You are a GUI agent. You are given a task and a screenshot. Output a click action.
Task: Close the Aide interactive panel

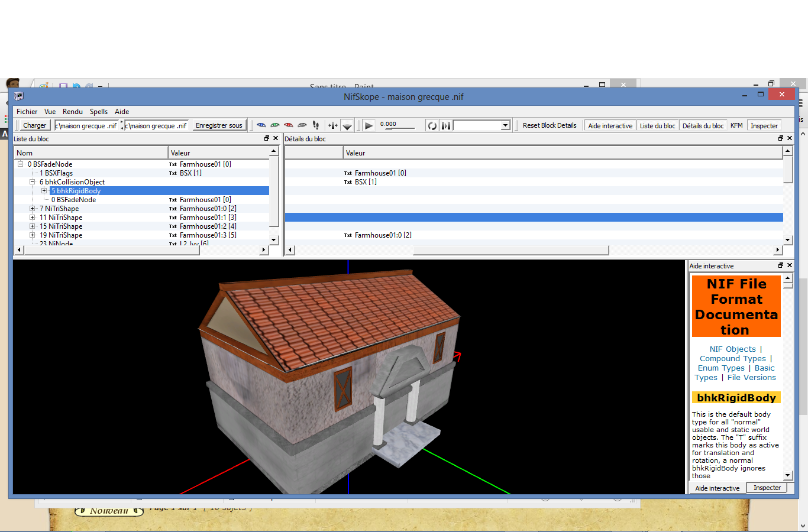coord(790,265)
